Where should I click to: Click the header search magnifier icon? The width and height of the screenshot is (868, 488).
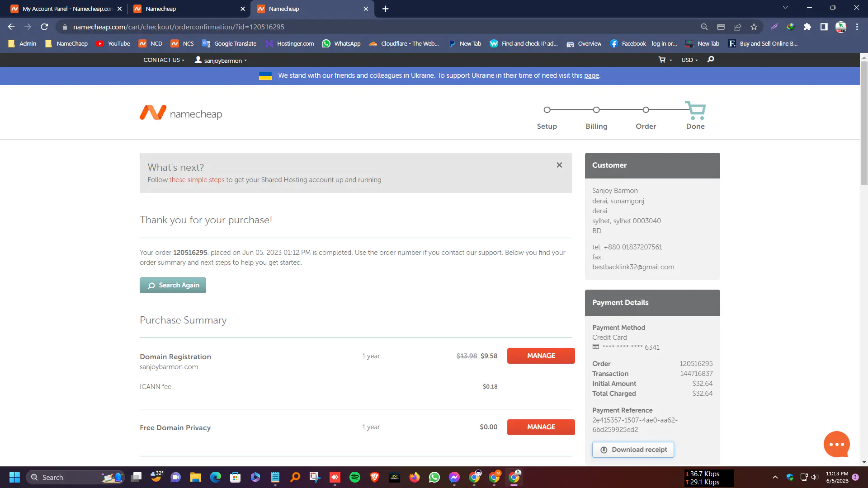tap(711, 60)
